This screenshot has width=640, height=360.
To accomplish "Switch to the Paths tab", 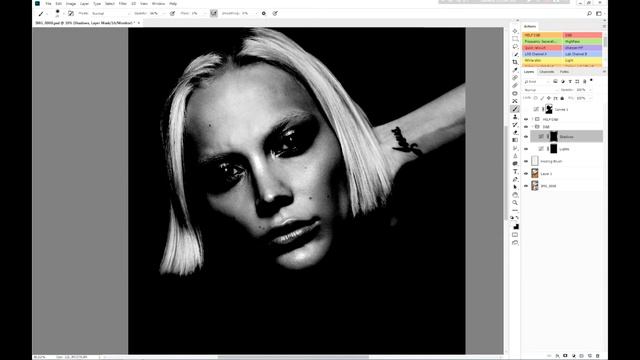I will pos(564,72).
